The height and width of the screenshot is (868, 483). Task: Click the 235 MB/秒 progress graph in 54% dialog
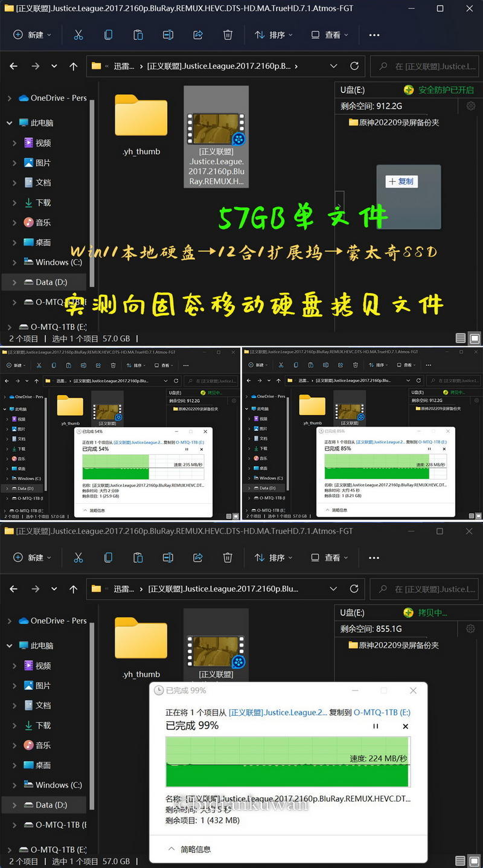click(x=143, y=466)
